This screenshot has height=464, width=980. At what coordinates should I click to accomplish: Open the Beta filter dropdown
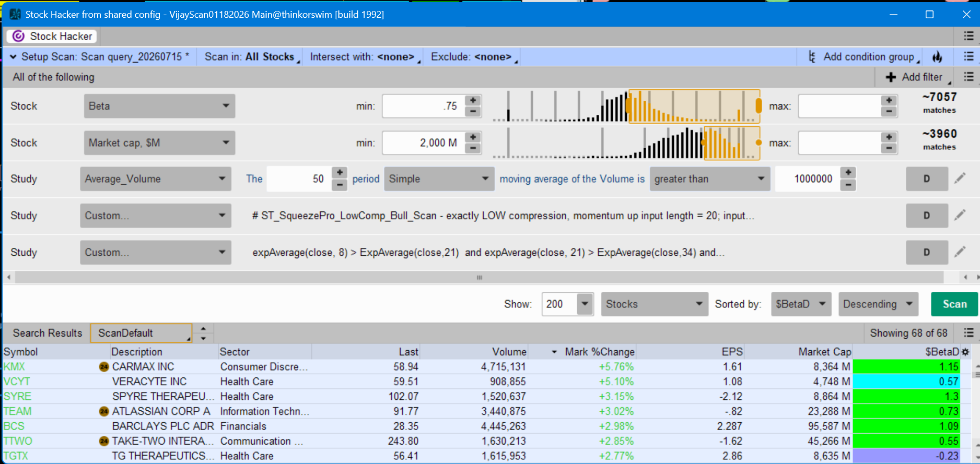(x=159, y=106)
